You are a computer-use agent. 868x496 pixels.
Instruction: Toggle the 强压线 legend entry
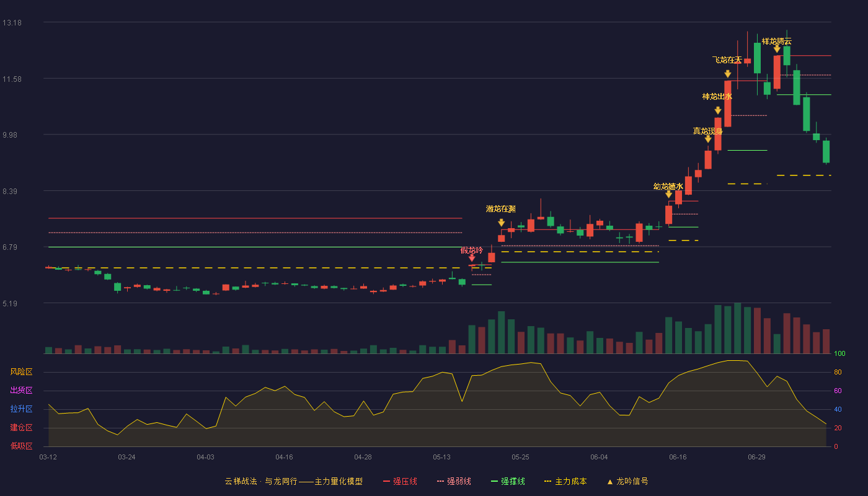click(400, 481)
